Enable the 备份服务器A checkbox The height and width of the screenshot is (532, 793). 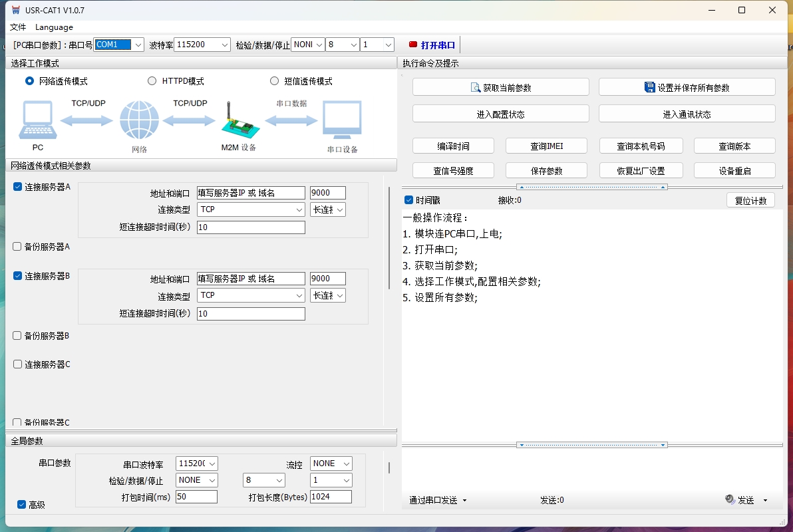[x=17, y=247]
